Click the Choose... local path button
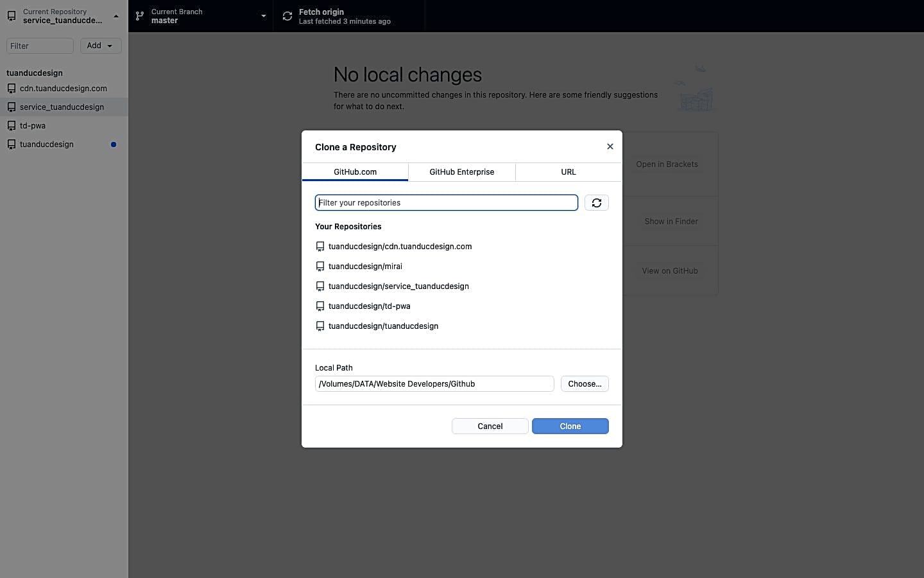 point(585,384)
